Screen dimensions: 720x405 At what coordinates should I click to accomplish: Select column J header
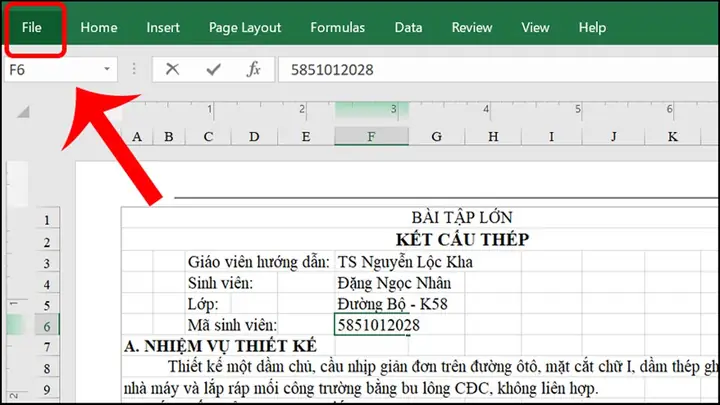coord(613,136)
